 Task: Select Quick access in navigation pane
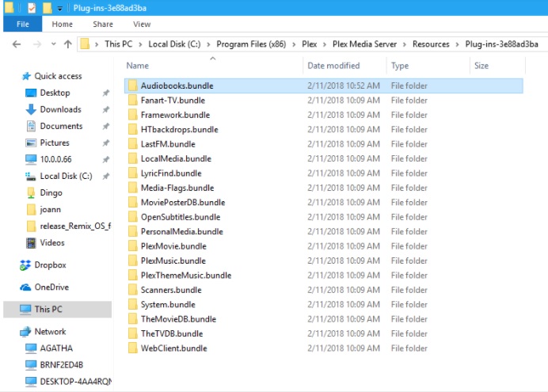pos(58,76)
